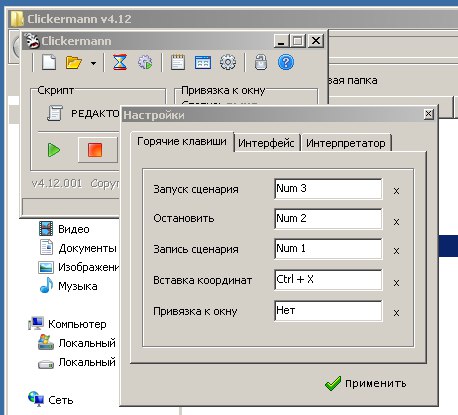Click the Clickermann skull logo in title bar
This screenshot has height=415, width=458.
point(32,41)
